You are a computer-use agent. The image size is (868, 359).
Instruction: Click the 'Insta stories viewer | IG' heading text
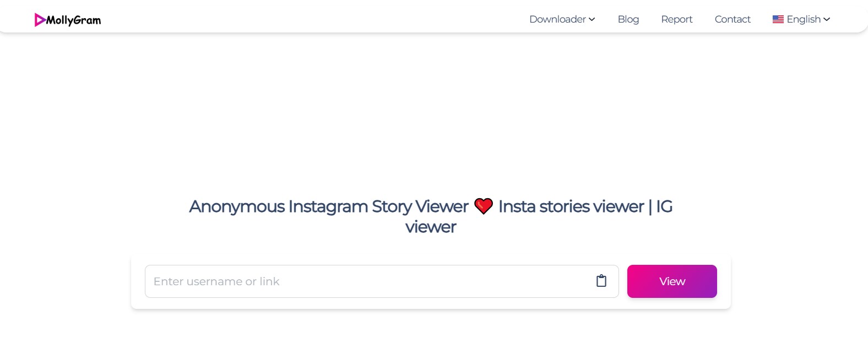585,206
